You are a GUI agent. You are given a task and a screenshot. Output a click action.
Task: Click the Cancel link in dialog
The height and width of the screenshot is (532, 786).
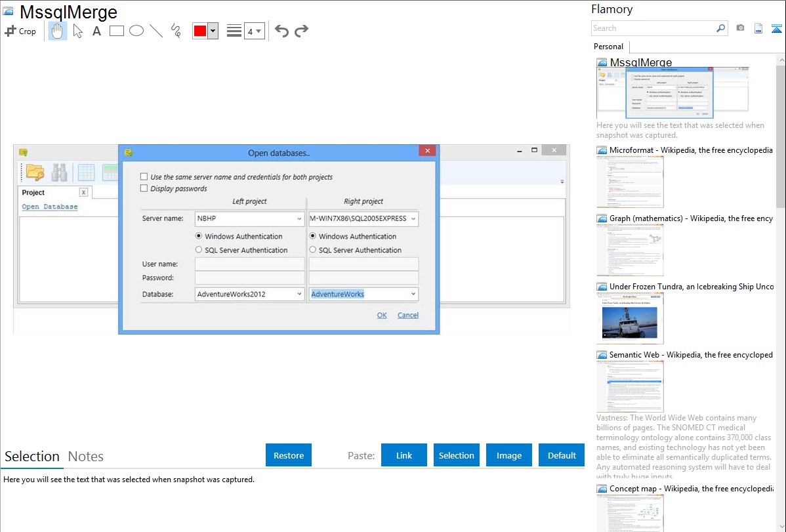point(408,315)
